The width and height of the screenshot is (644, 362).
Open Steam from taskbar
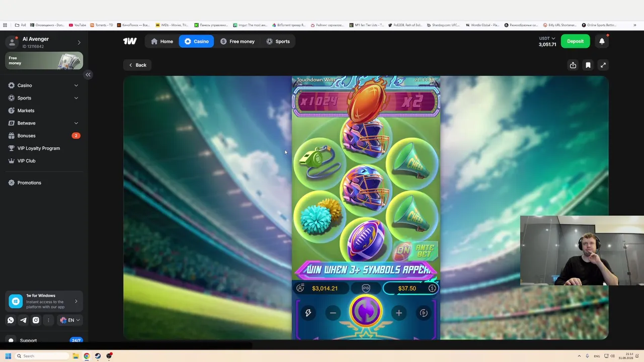(x=98, y=356)
